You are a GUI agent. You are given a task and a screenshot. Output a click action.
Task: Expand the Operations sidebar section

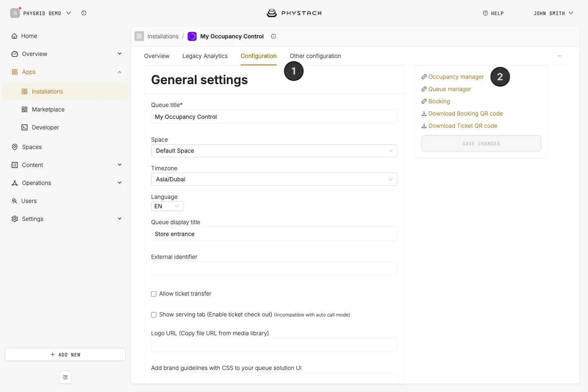pos(120,183)
